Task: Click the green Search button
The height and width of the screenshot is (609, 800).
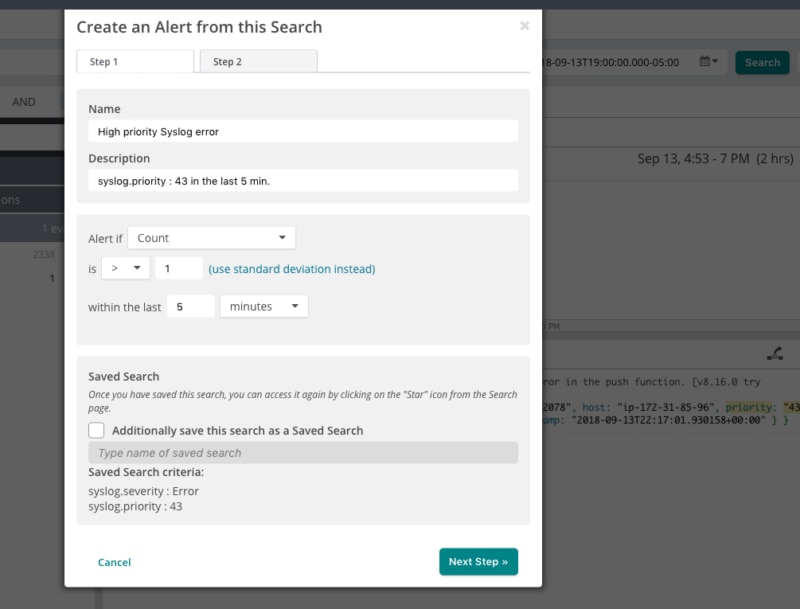Action: pyautogui.click(x=761, y=62)
